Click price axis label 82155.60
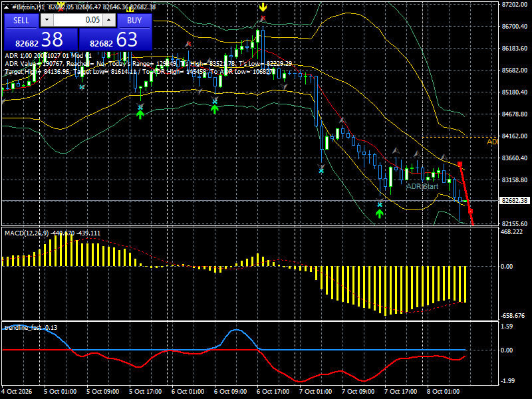532x399 pixels. pos(515,224)
